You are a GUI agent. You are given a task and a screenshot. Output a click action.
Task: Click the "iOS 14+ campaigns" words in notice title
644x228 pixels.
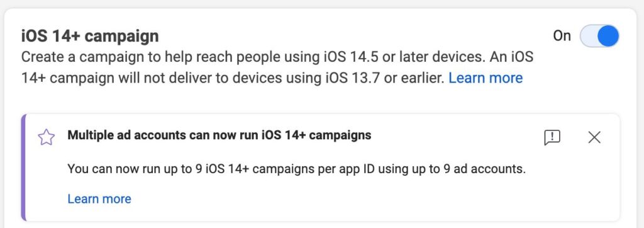pyautogui.click(x=316, y=135)
